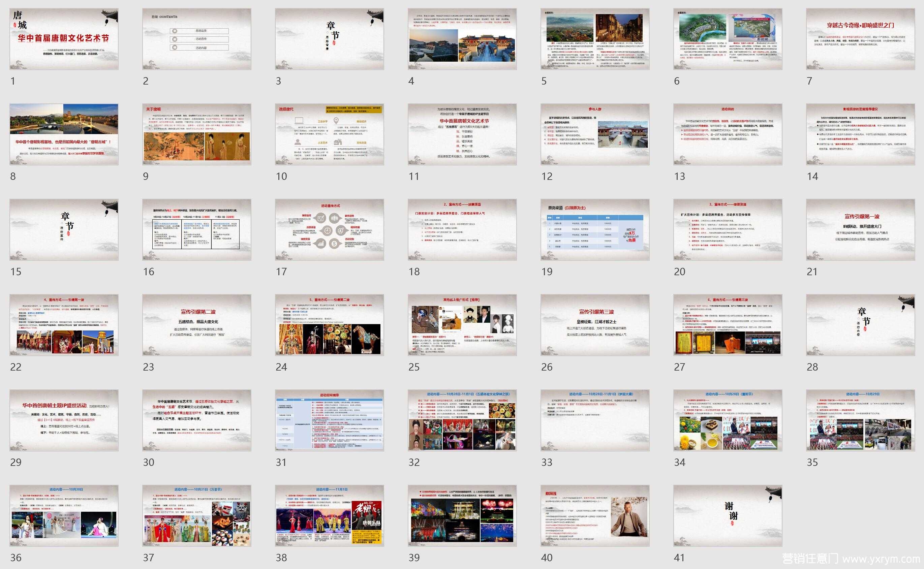Screen dimensions: 924x569
Task: Choose slide 12 参与人群 thumbnail
Action: pyautogui.click(x=595, y=134)
